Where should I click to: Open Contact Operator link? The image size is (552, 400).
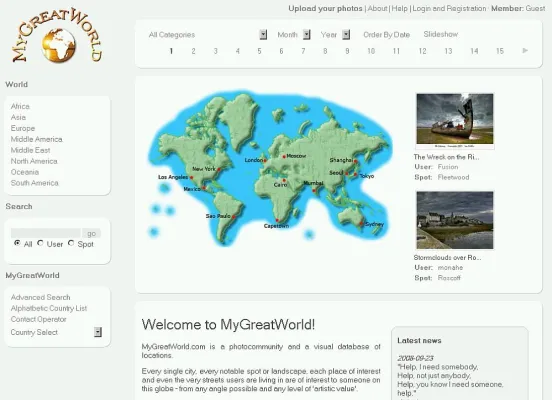click(x=38, y=319)
